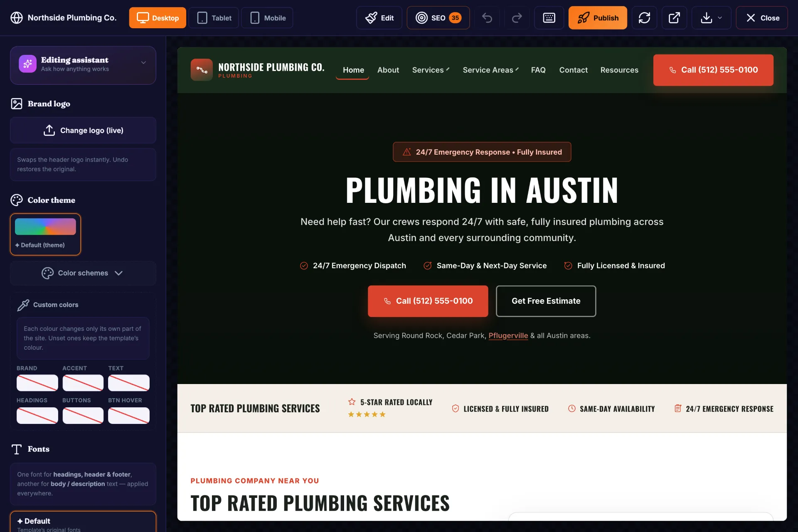Click the Editing assistant sparkle icon
Viewport: 798px width, 532px height.
pos(27,64)
